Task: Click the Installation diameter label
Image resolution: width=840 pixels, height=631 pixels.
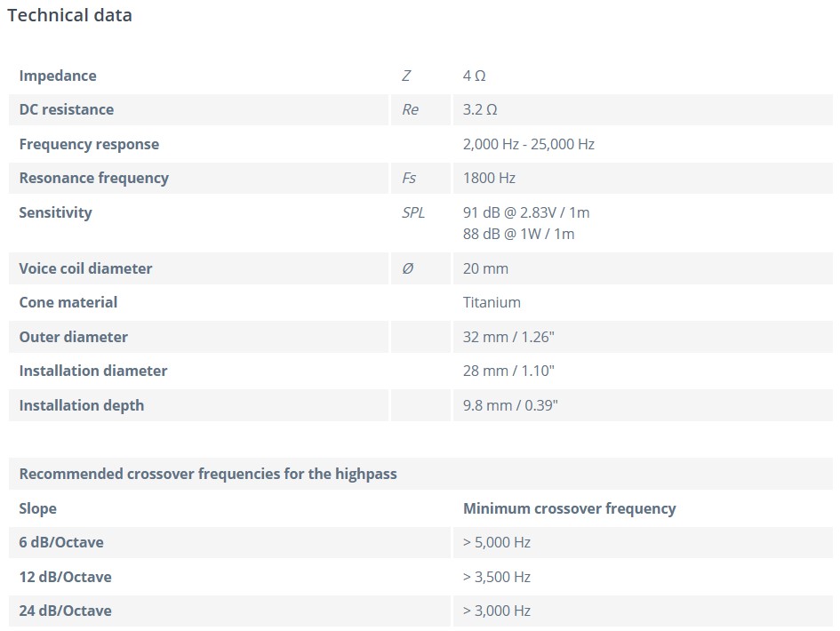Action: point(93,371)
